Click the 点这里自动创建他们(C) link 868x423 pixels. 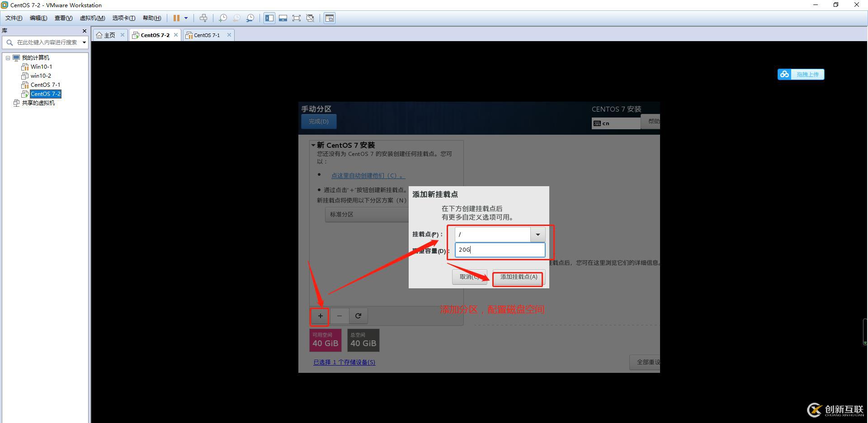point(368,175)
